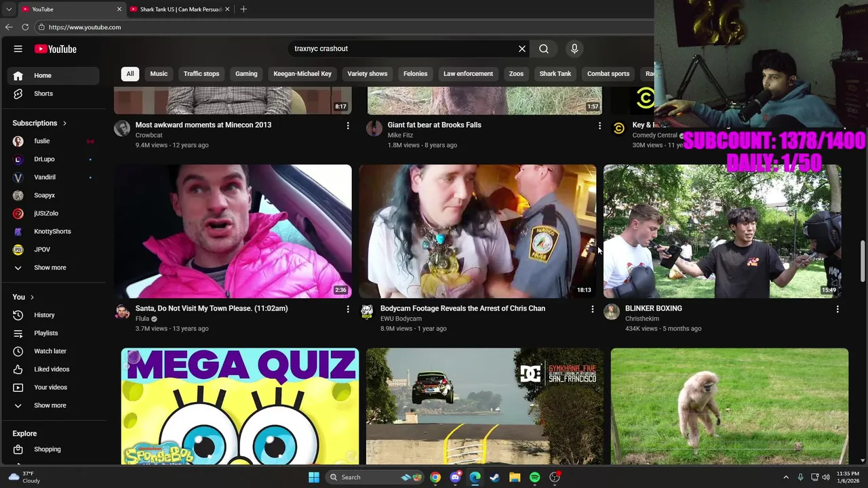Open Playlists in the sidebar
This screenshot has height=488, width=868.
(x=53, y=333)
